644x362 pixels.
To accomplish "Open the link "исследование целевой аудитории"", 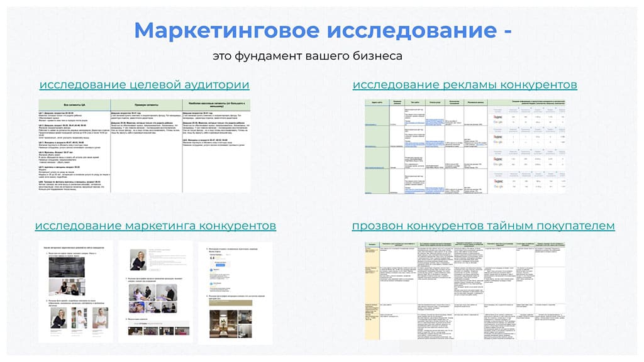I will 144,85.
